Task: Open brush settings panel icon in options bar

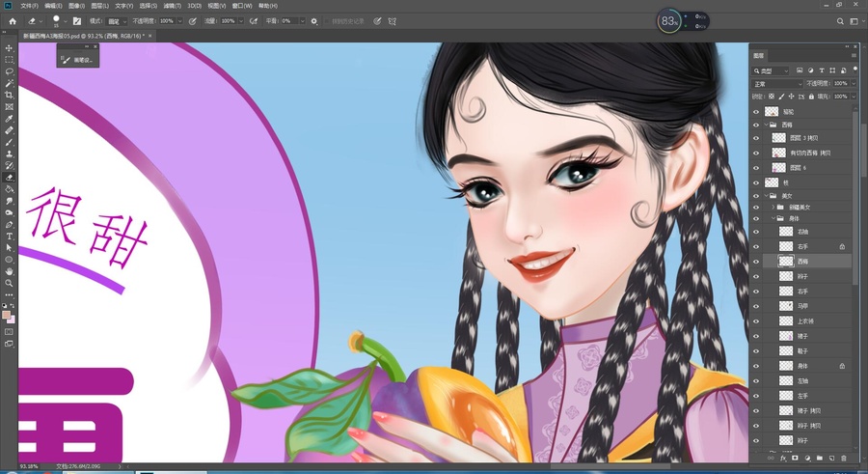Action: [77, 21]
